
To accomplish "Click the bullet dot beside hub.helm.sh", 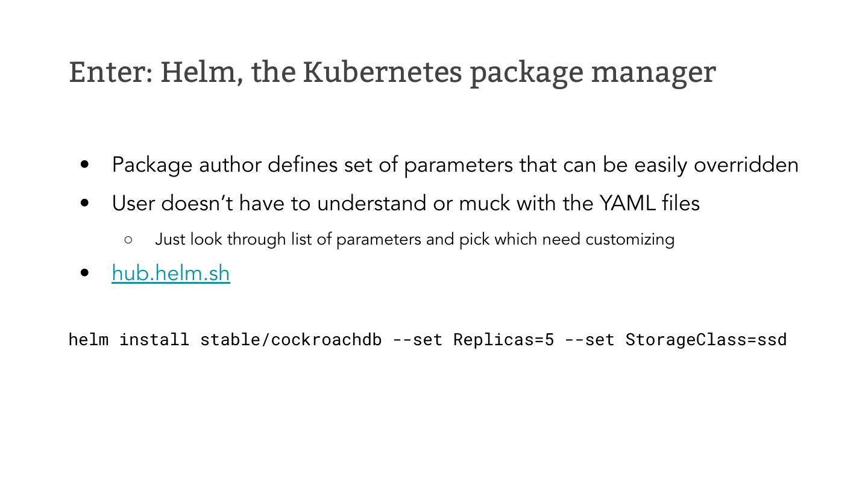I will [85, 273].
